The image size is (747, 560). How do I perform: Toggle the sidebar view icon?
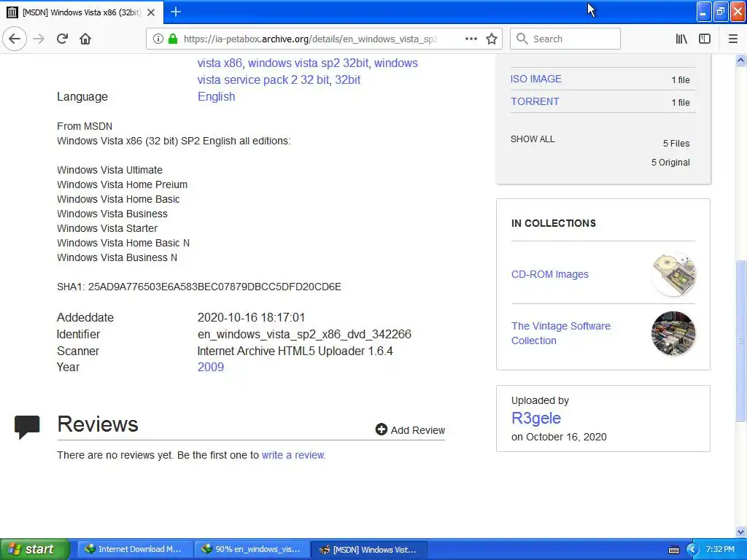705,39
